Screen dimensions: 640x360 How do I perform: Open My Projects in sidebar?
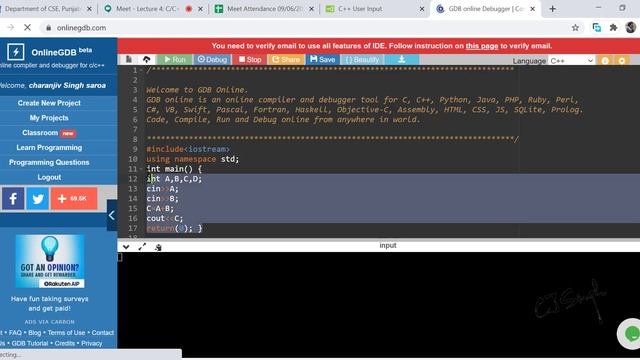(49, 118)
